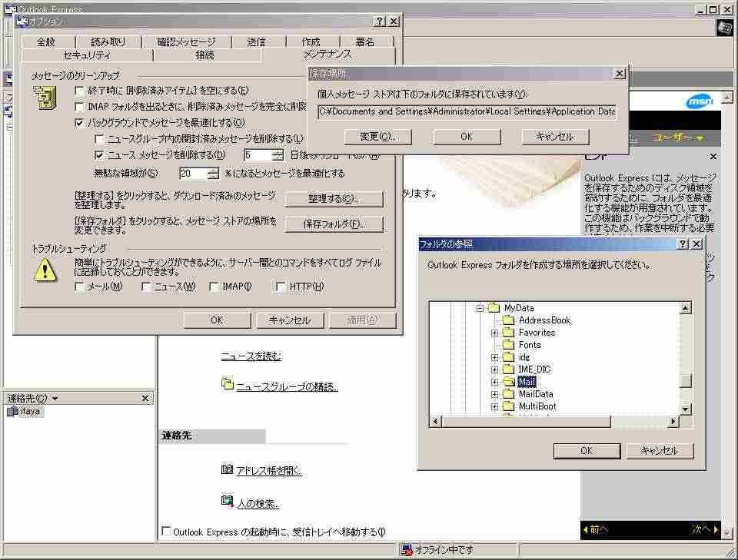Click the Find People icon

[x=228, y=501]
